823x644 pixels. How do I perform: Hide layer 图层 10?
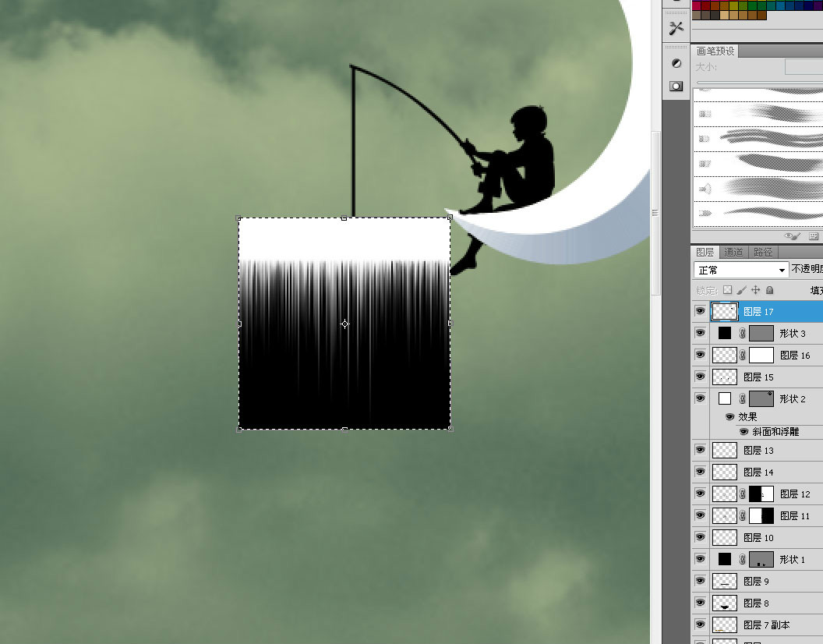point(700,537)
